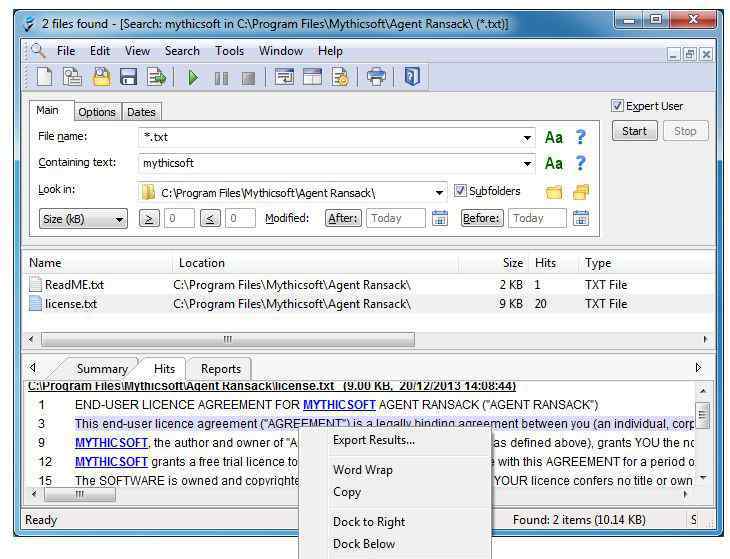
Task: Click the Export results toolbar icon
Action: [156, 76]
